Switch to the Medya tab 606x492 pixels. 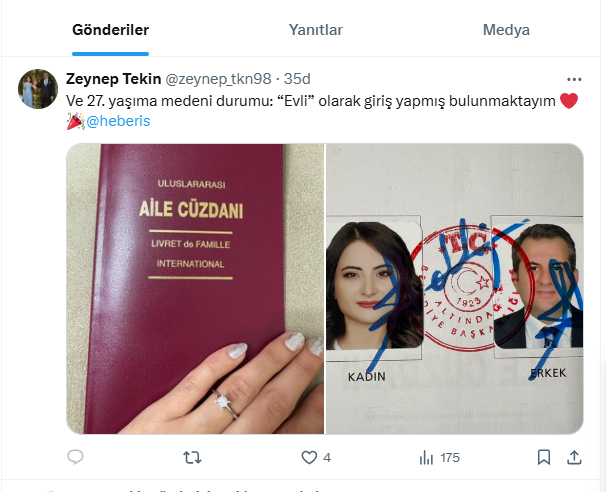pos(506,30)
